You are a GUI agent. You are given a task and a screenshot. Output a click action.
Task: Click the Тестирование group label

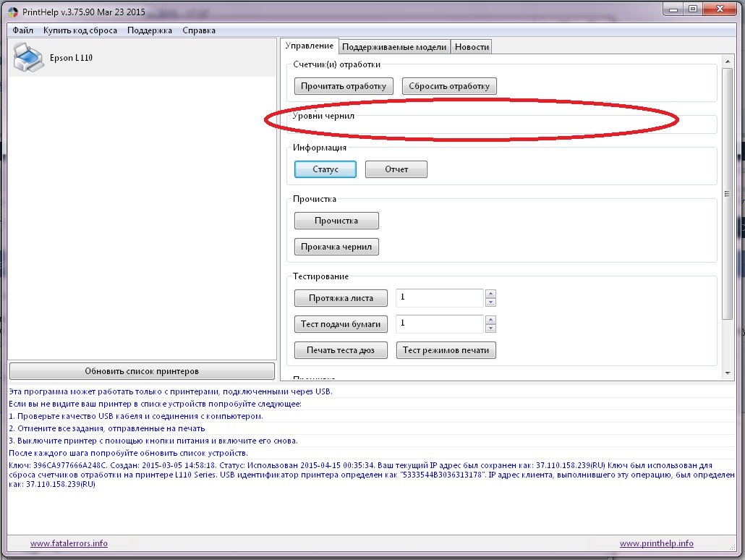coord(320,276)
